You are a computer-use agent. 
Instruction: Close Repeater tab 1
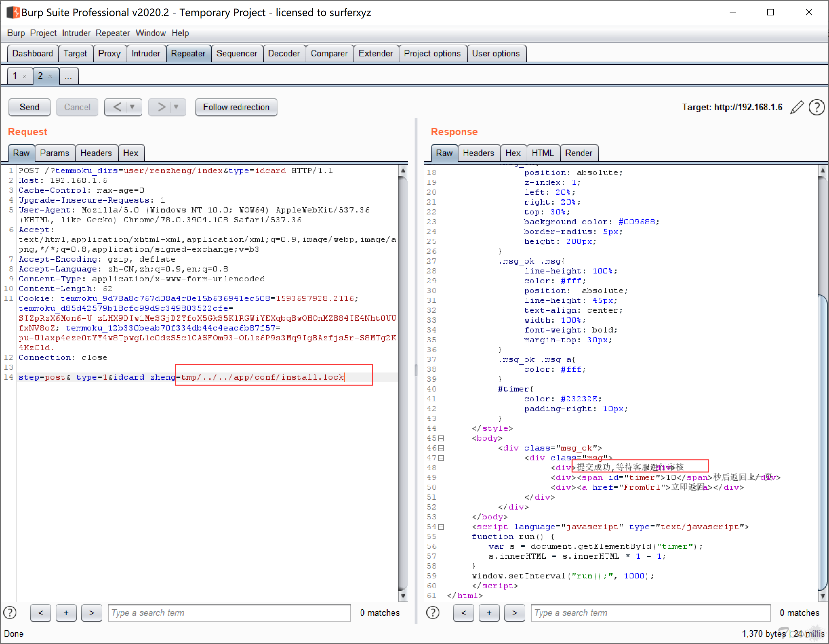[x=25, y=76]
